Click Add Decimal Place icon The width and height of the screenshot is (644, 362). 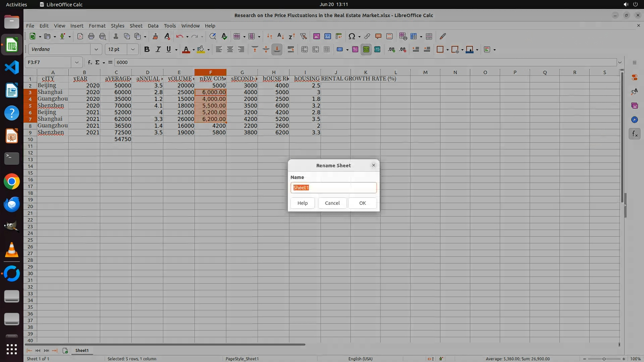(x=391, y=50)
